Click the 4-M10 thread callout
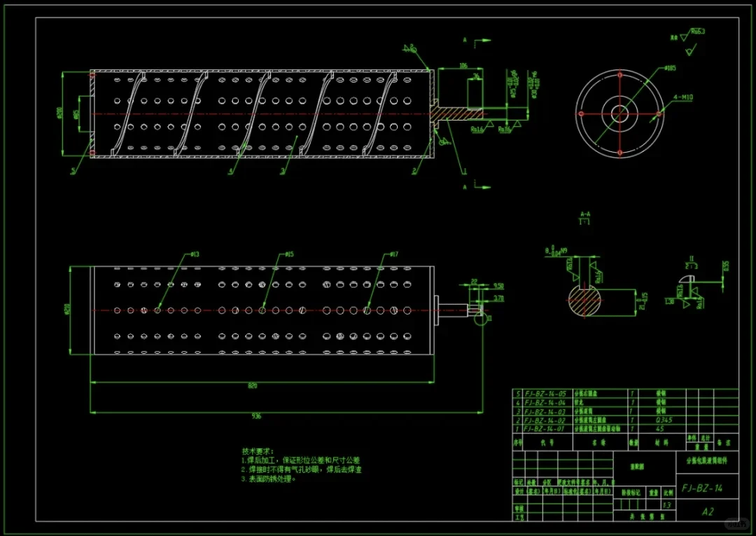This screenshot has height=536, width=756. point(683,97)
